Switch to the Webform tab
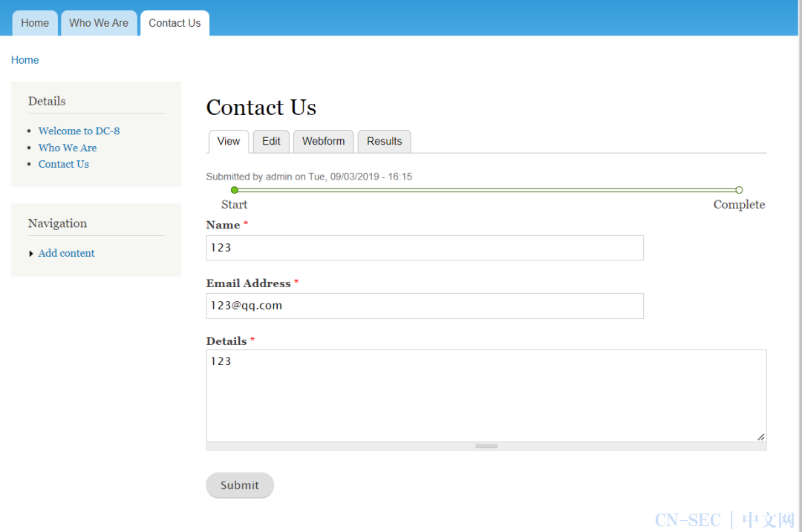802x532 pixels. click(323, 142)
